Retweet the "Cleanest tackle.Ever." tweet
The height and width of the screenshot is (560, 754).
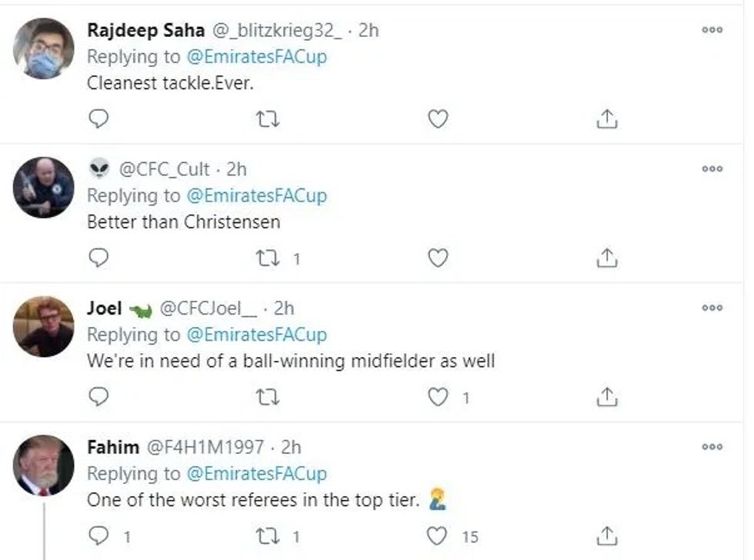click(269, 119)
